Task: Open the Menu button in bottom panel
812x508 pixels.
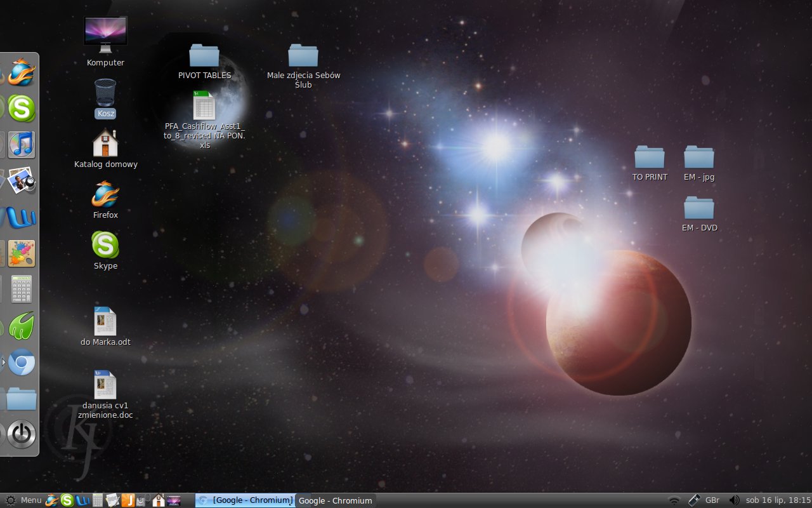Action: click(x=31, y=500)
